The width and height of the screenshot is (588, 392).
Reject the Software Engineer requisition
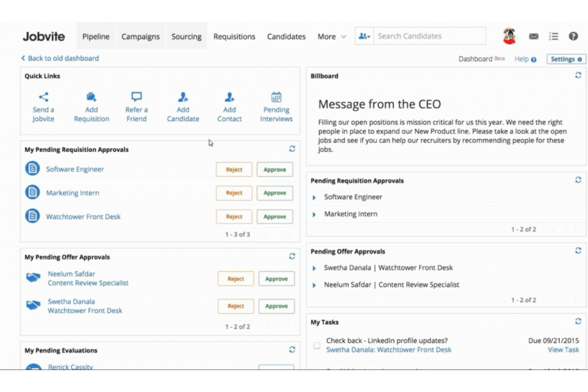234,170
